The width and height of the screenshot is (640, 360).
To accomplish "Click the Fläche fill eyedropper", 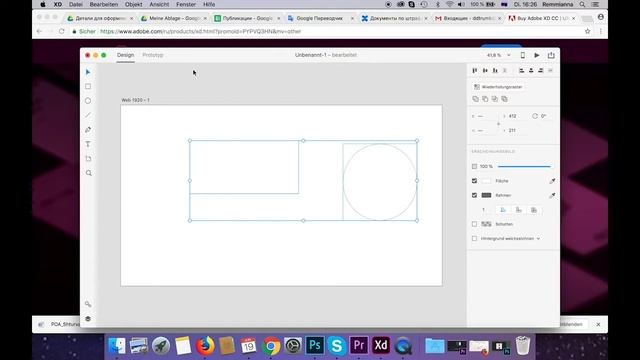I will (552, 181).
